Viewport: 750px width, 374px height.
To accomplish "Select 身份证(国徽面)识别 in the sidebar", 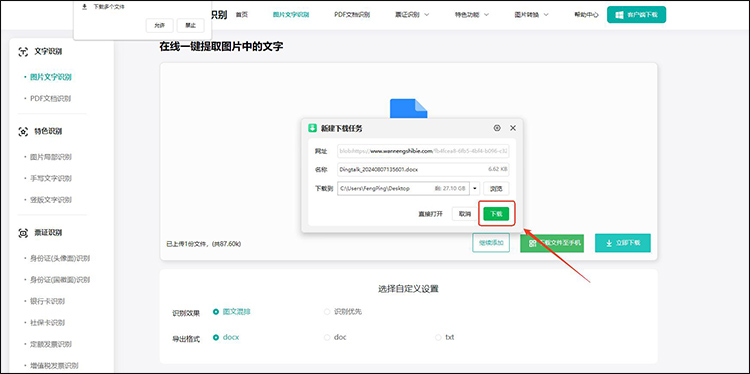I will pyautogui.click(x=60, y=280).
